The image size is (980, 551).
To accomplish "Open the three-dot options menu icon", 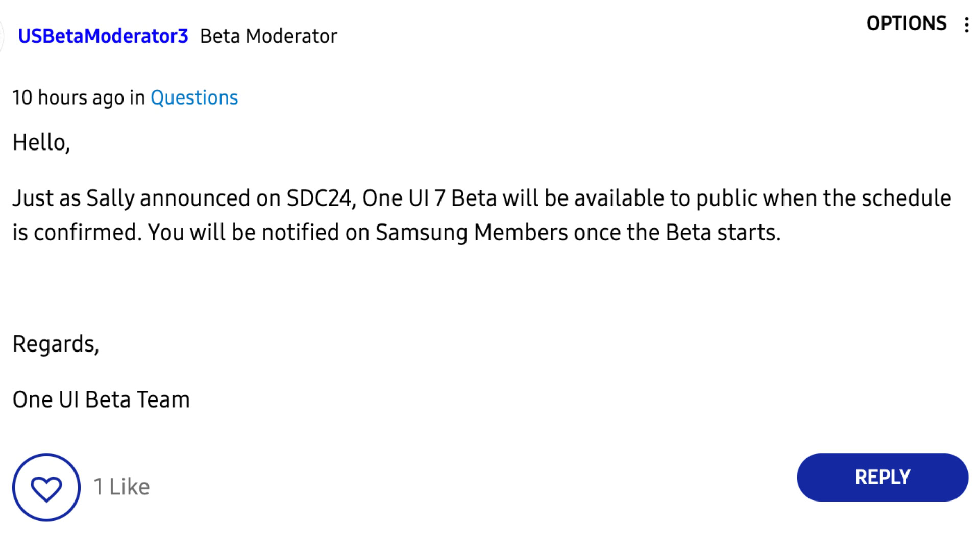I will point(966,24).
